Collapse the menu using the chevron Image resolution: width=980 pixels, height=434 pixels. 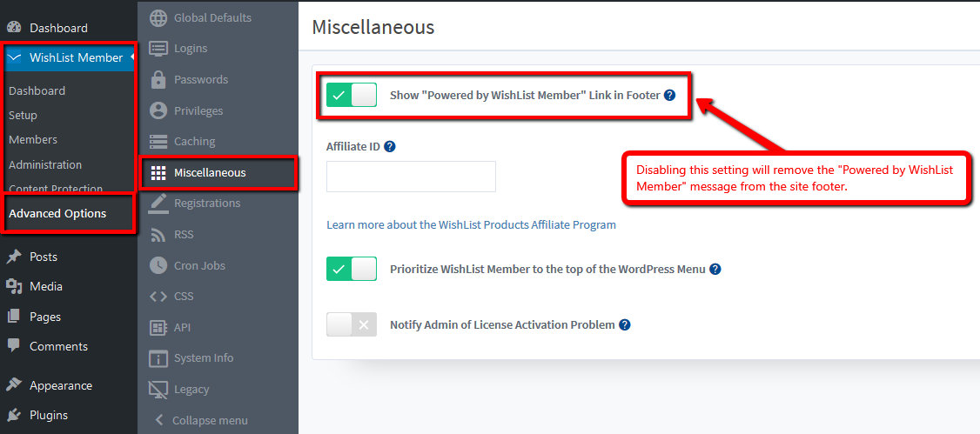pos(158,419)
